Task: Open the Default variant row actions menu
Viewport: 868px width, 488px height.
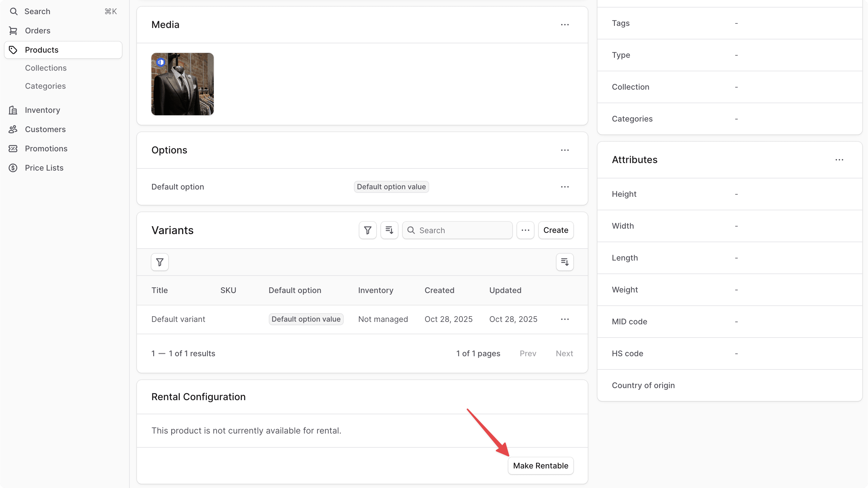Action: click(565, 319)
